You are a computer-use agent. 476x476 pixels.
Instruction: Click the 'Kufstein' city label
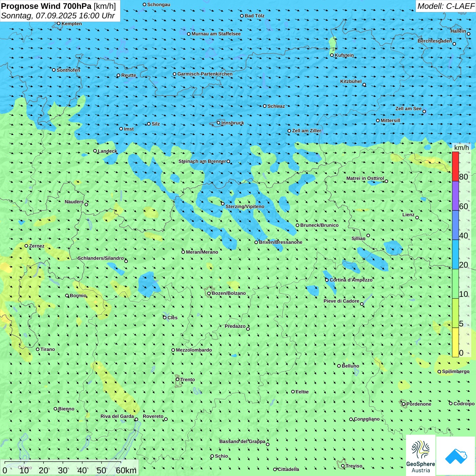coord(344,55)
